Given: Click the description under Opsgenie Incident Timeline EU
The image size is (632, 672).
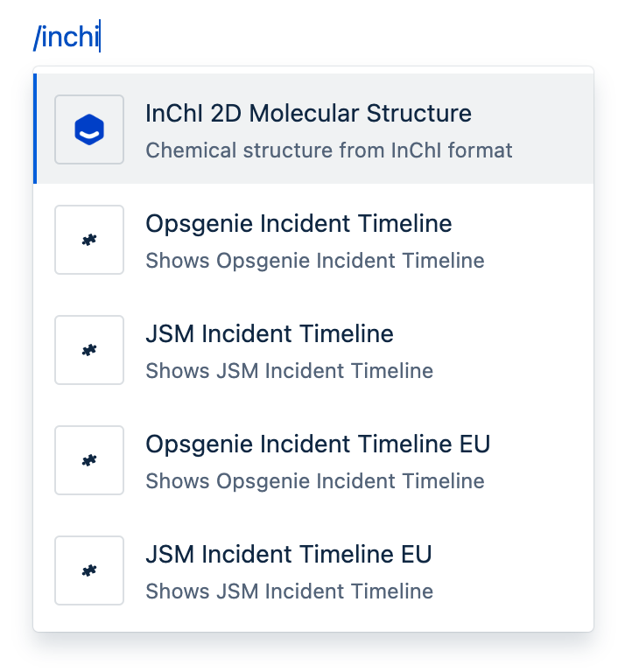Looking at the screenshot, I should [315, 481].
